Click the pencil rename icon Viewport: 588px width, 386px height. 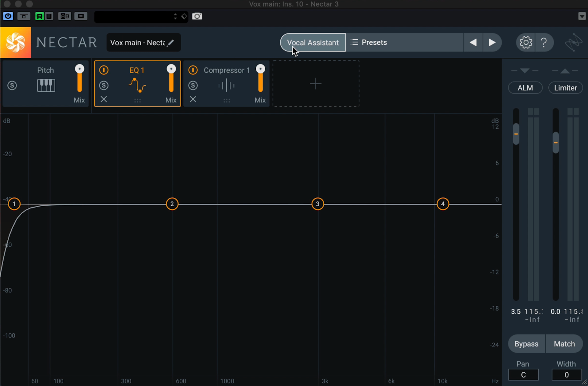(x=171, y=43)
